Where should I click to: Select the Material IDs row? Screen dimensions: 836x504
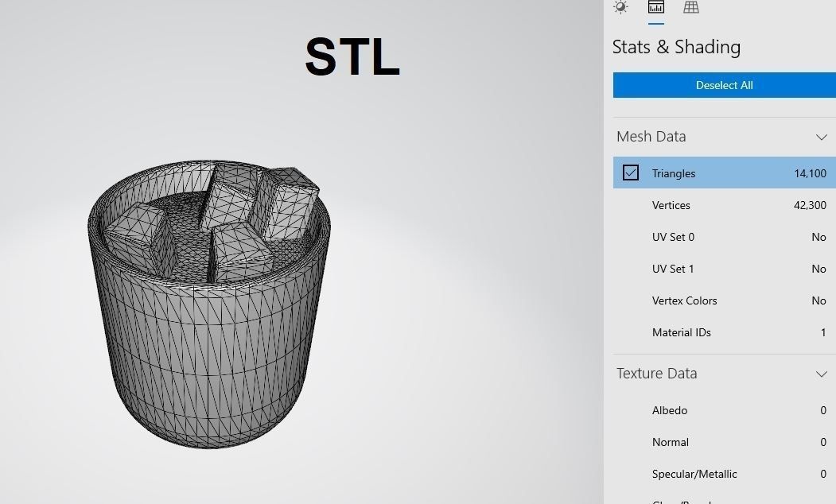coord(724,332)
